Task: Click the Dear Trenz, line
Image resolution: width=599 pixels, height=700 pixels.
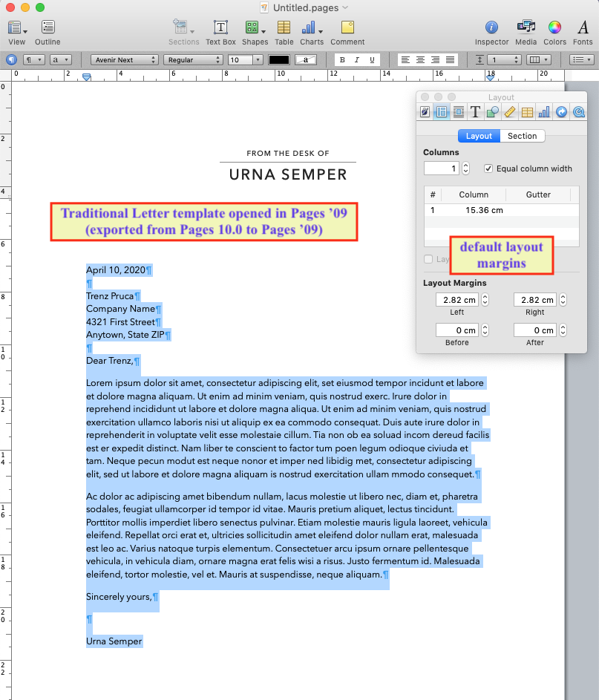Action: tap(110, 361)
